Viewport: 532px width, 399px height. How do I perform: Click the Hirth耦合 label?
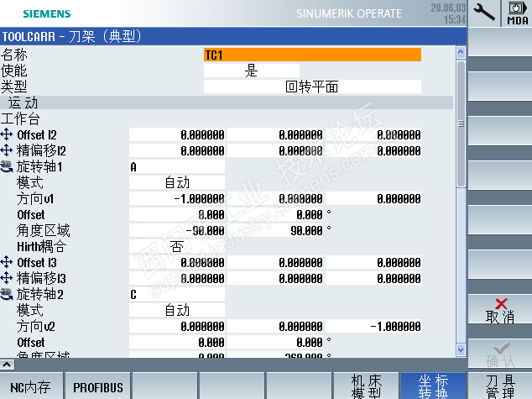click(x=42, y=246)
